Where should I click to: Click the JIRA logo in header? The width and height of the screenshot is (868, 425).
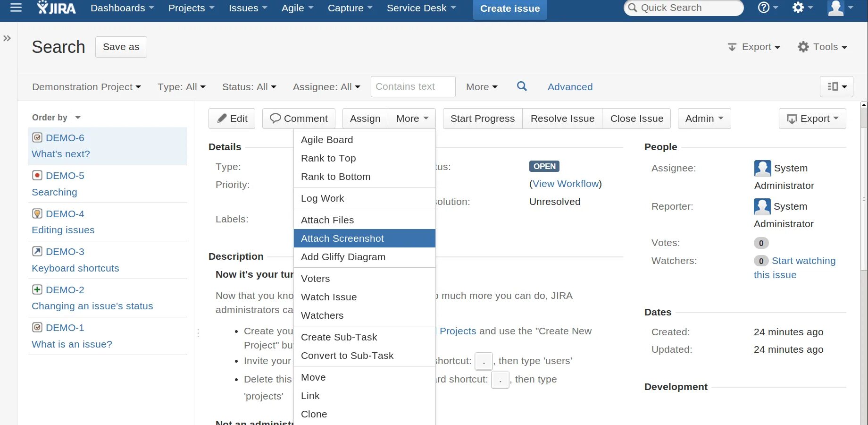[56, 8]
